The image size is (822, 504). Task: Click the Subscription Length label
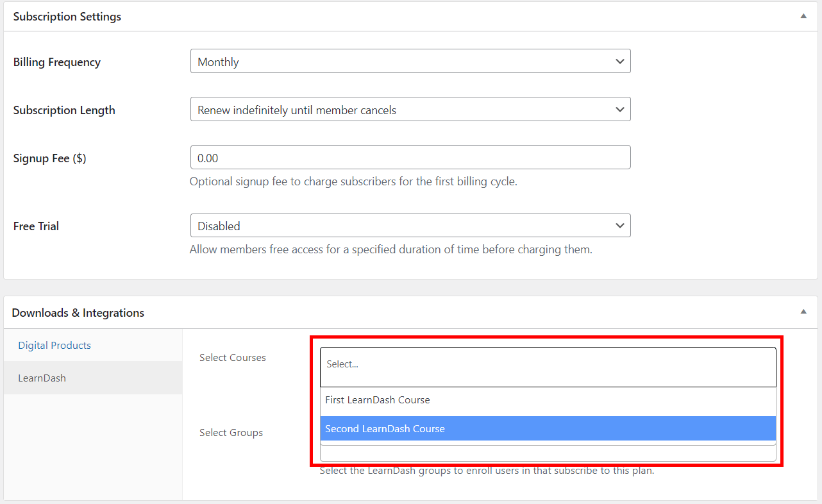(64, 110)
